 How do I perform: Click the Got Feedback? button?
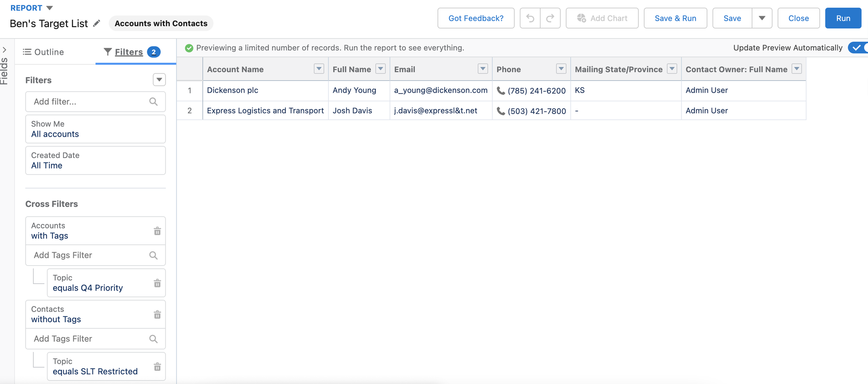point(476,18)
